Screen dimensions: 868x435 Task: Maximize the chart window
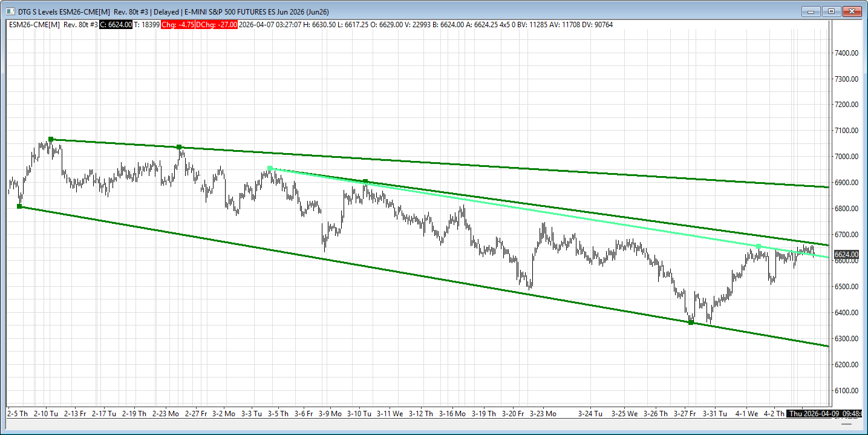831,11
